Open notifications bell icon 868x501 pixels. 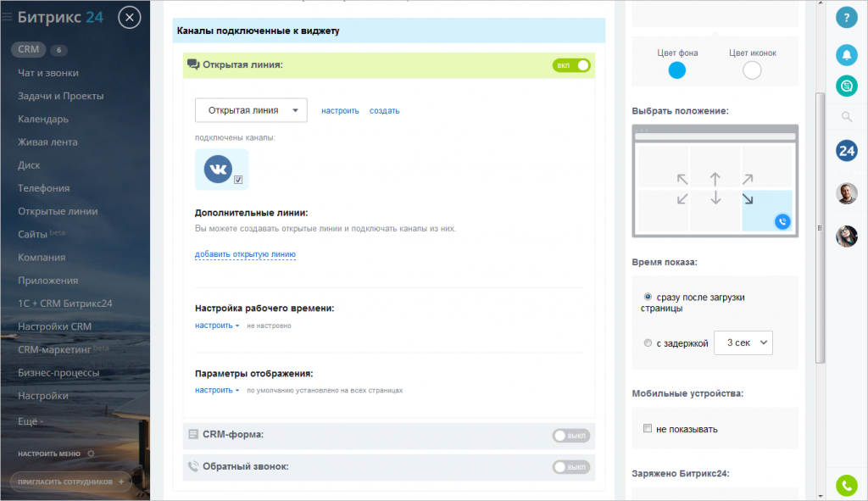click(846, 55)
